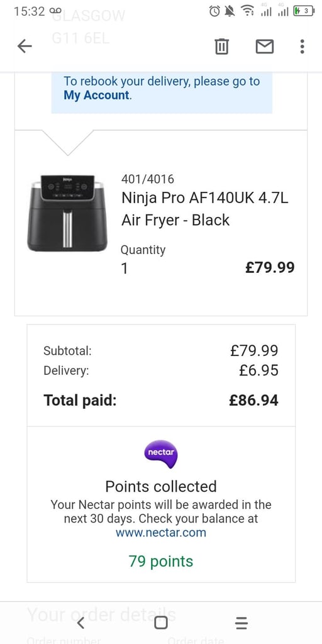Open the My Account link
The image size is (322, 644).
pyautogui.click(x=96, y=96)
